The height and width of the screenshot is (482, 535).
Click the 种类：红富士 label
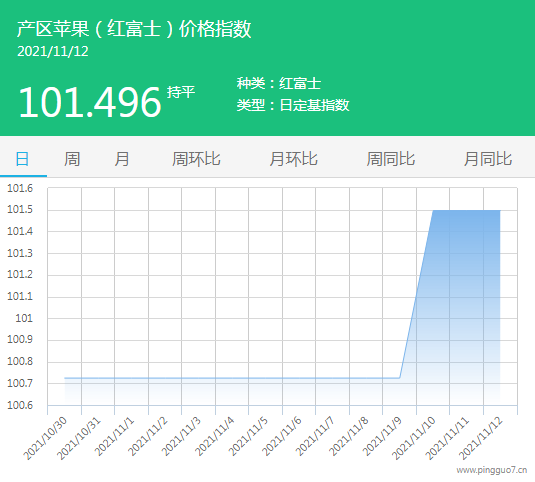279,83
